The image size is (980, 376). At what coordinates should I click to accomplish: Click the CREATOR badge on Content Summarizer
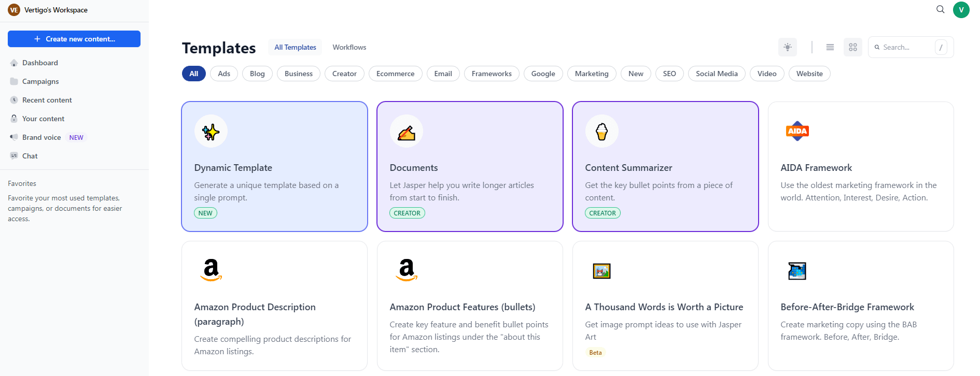coord(603,213)
